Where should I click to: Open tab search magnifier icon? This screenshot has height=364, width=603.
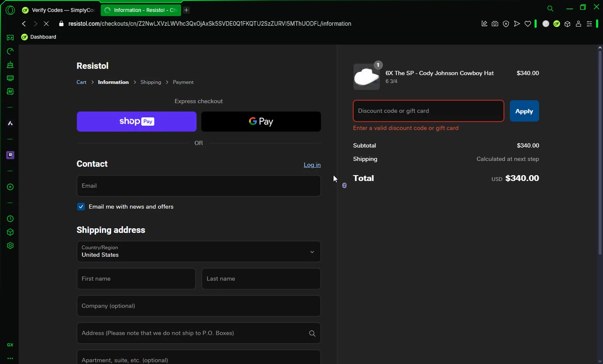[550, 8]
